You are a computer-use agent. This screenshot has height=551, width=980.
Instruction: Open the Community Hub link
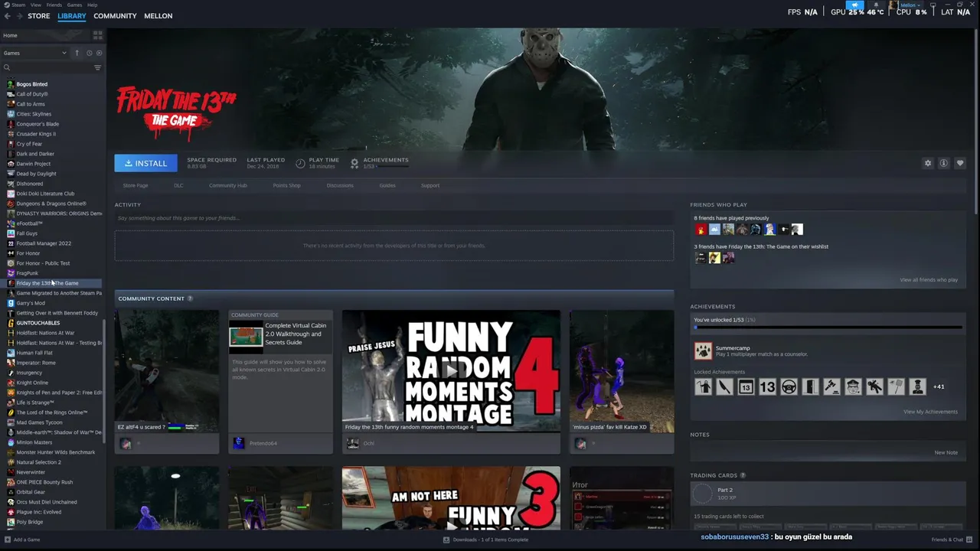pyautogui.click(x=228, y=185)
